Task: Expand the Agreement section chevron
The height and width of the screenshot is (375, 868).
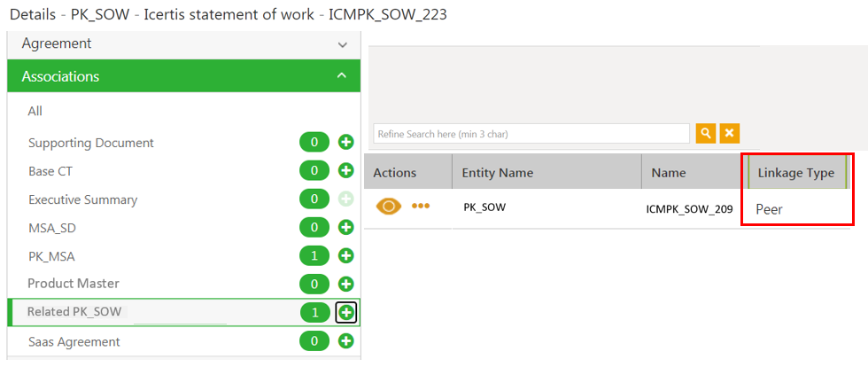Action: pyautogui.click(x=343, y=45)
